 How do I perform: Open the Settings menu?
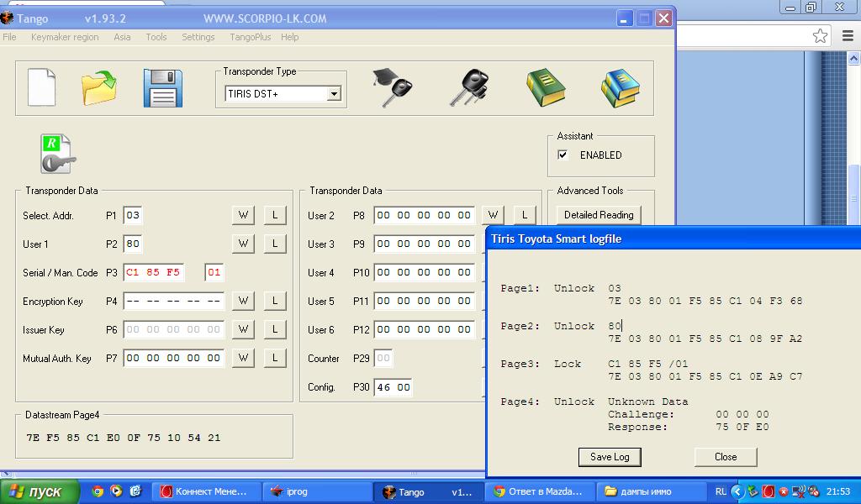[198, 37]
